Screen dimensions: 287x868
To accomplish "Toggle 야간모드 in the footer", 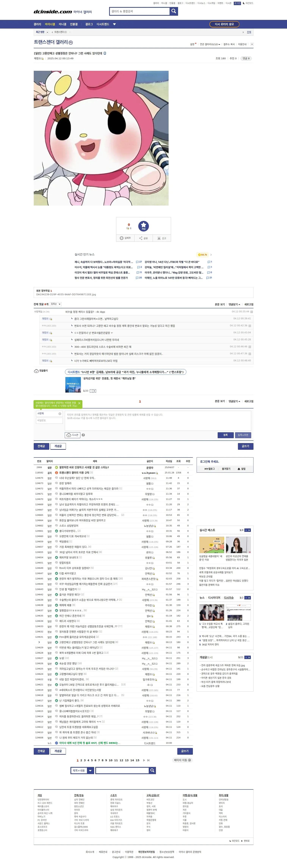I will (234, 841).
